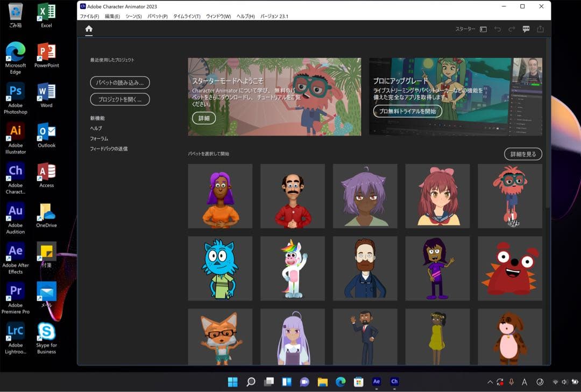
Task: Select the blue cat puppet
Action: (220, 268)
